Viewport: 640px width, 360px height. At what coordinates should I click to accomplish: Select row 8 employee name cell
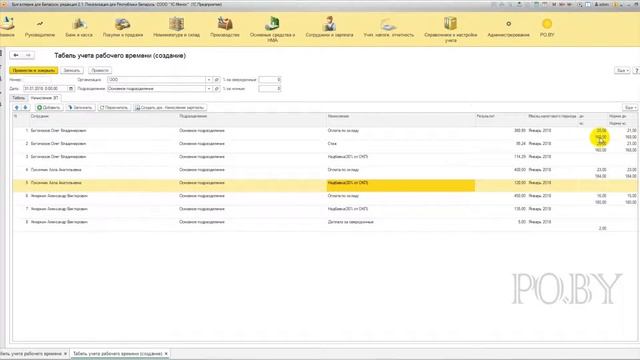(x=59, y=222)
